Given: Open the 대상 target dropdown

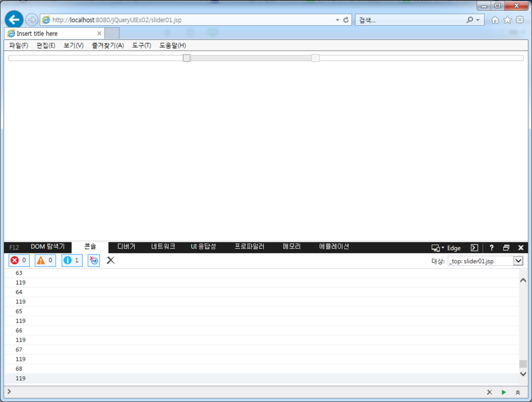Looking at the screenshot, I should point(485,261).
